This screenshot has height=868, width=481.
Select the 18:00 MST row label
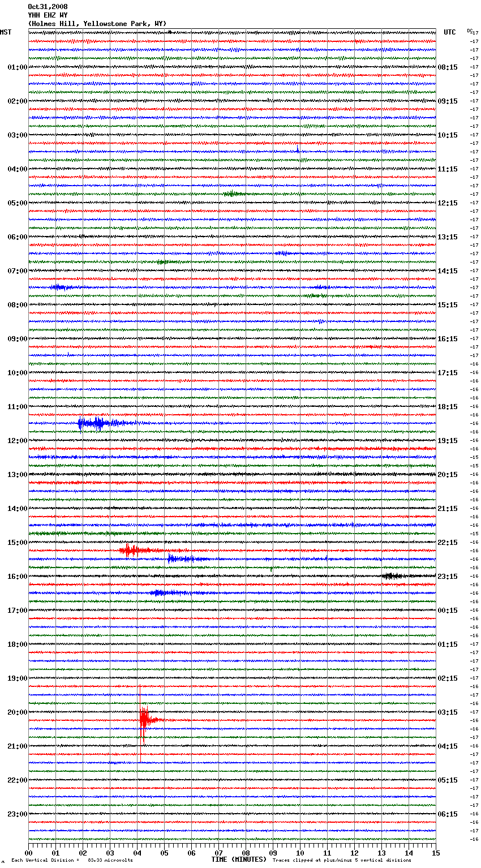pos(18,644)
